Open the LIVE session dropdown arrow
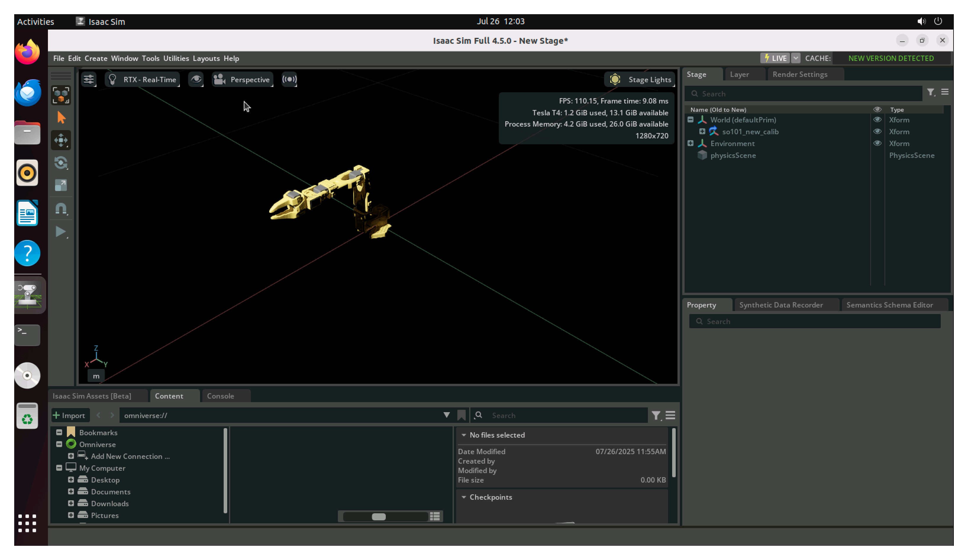Screen dimensions: 968x560 click(796, 58)
